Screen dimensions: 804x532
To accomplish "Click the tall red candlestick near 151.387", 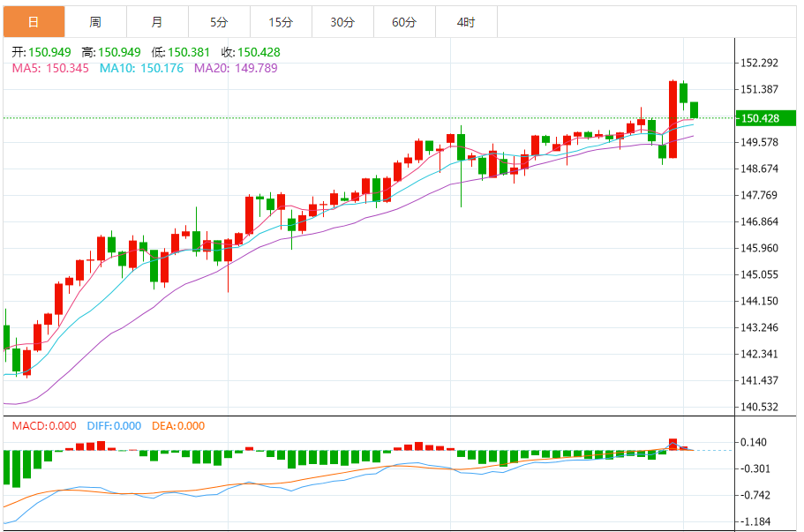I will 673,119.
